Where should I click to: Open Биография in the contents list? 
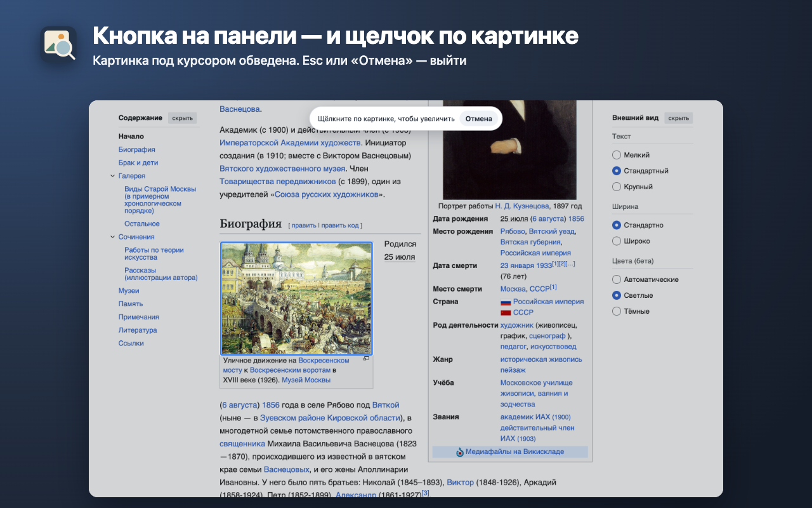click(136, 150)
